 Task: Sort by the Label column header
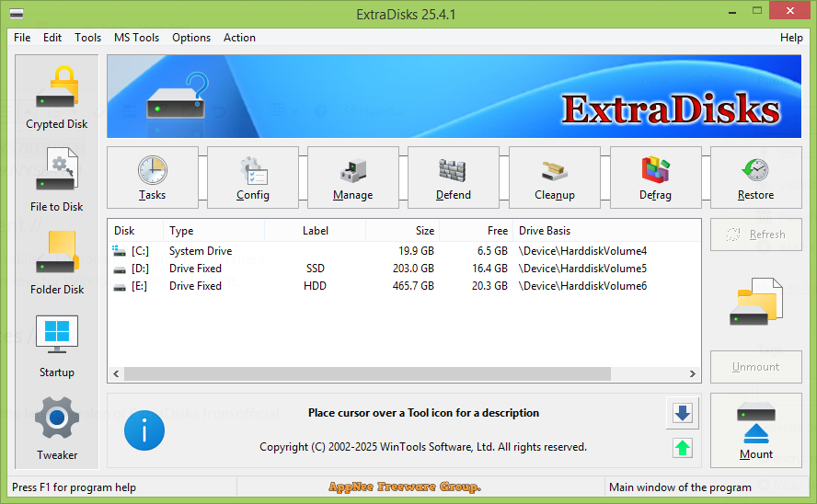point(316,231)
